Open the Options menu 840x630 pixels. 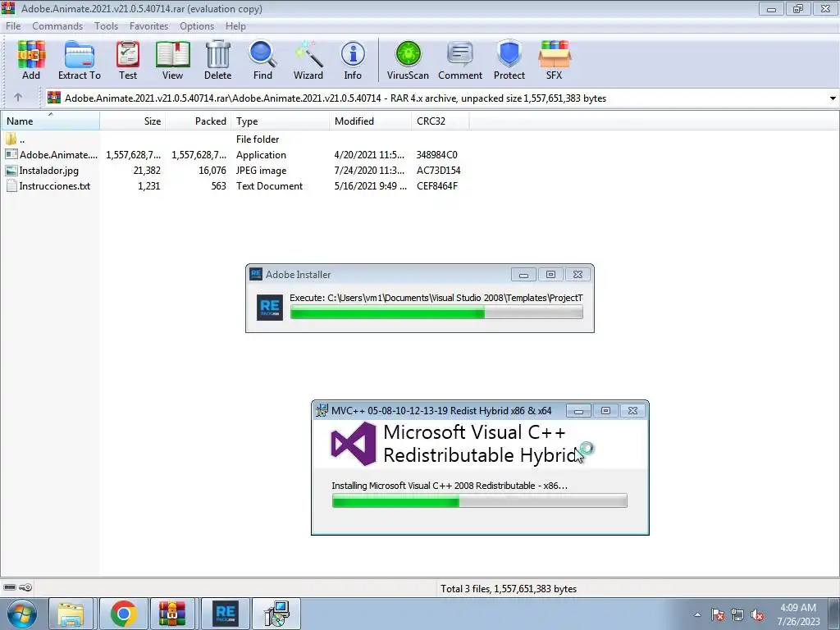point(197,25)
